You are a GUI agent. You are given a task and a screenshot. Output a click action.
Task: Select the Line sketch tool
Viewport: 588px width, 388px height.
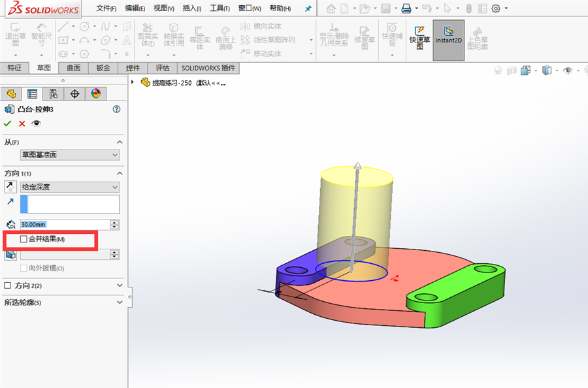63,26
